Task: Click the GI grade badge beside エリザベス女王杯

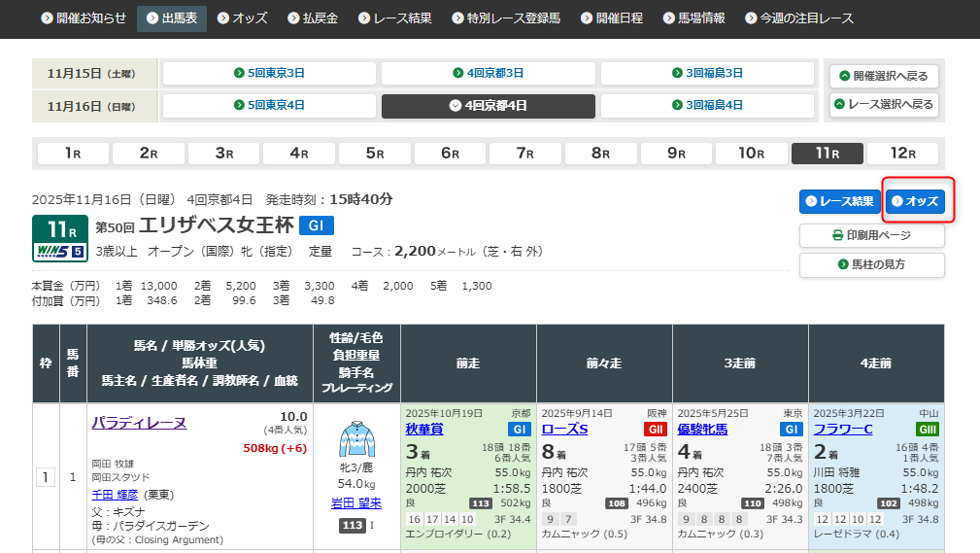Action: (x=316, y=225)
